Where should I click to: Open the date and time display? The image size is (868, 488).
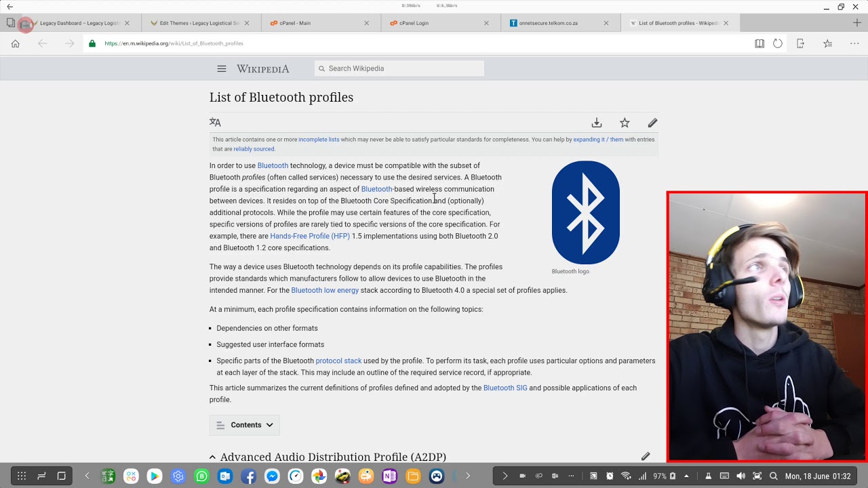(x=818, y=476)
